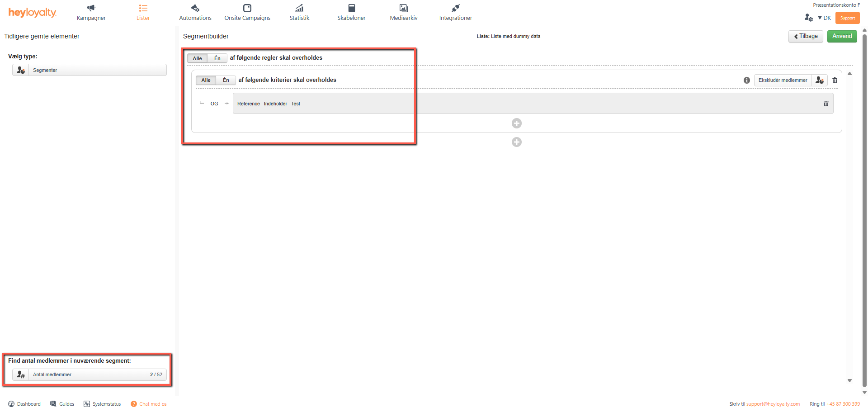
Task: Calculate Antal medlemmer in segment
Action: 90,374
